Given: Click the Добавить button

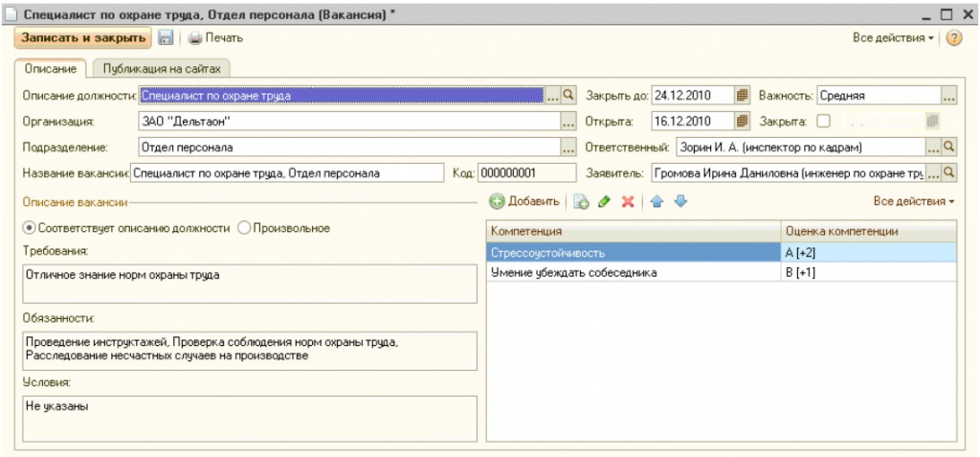Looking at the screenshot, I should click(524, 202).
